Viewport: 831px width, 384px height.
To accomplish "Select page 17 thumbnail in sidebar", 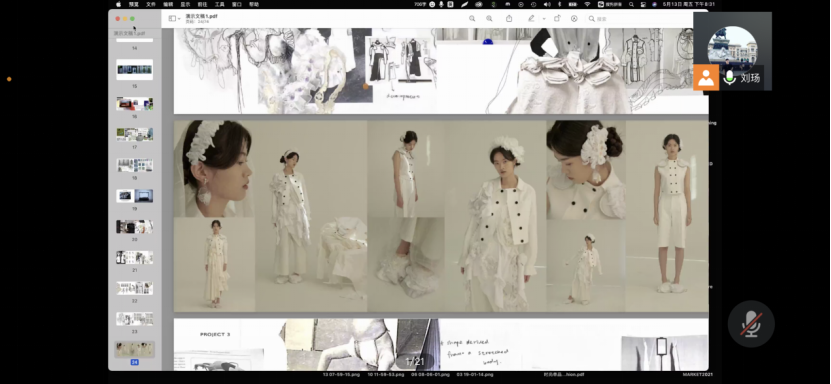I will tap(135, 135).
